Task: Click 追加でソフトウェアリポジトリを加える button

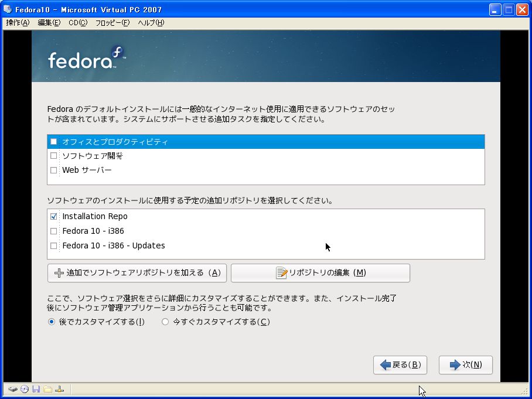Action: tap(137, 273)
